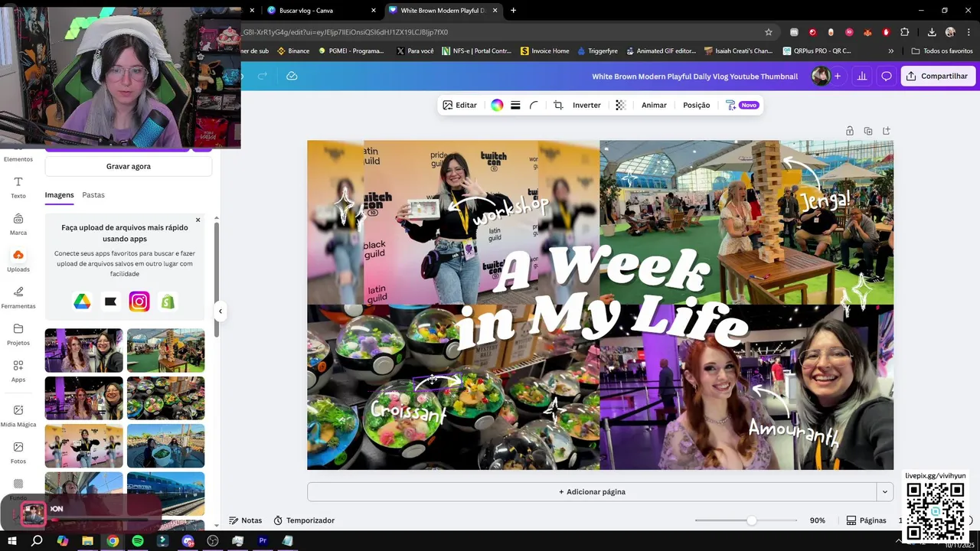Open the transparency checkerboard control
This screenshot has height=551, width=980.
621,105
